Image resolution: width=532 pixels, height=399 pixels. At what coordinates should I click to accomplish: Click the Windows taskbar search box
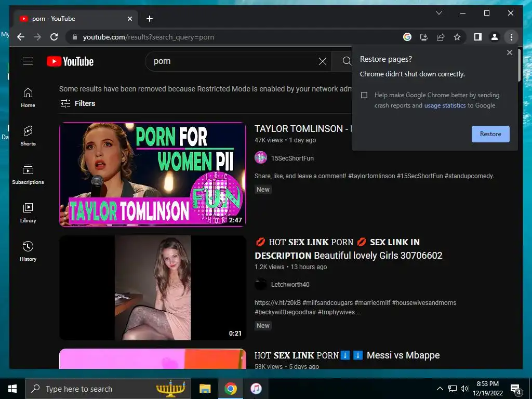[108, 389]
